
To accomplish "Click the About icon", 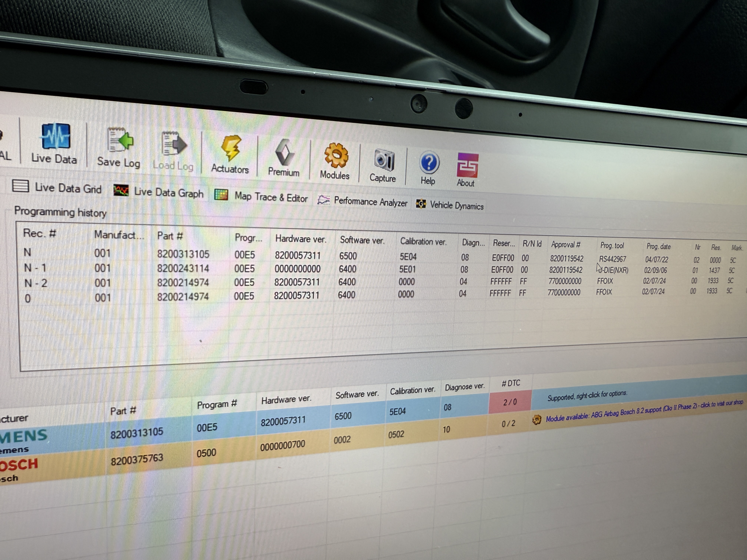I will (467, 165).
